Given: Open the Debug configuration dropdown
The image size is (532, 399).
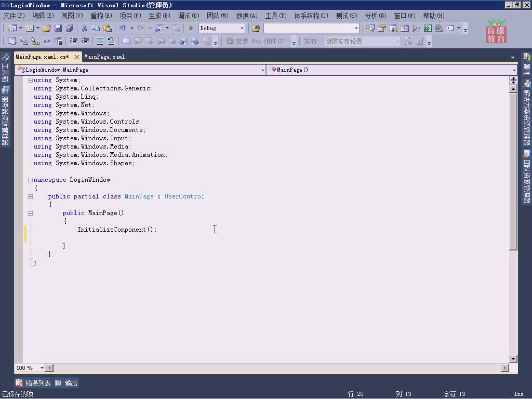Looking at the screenshot, I should point(242,28).
